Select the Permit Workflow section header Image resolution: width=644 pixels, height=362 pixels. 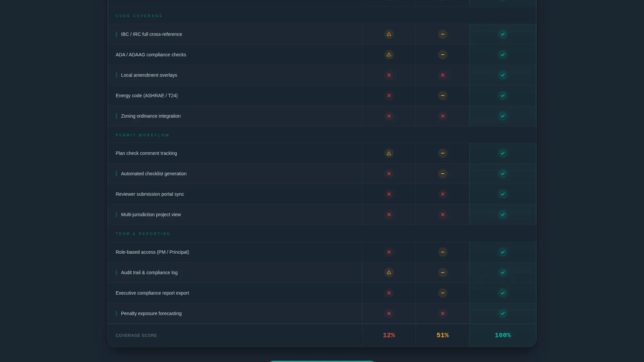(x=143, y=135)
